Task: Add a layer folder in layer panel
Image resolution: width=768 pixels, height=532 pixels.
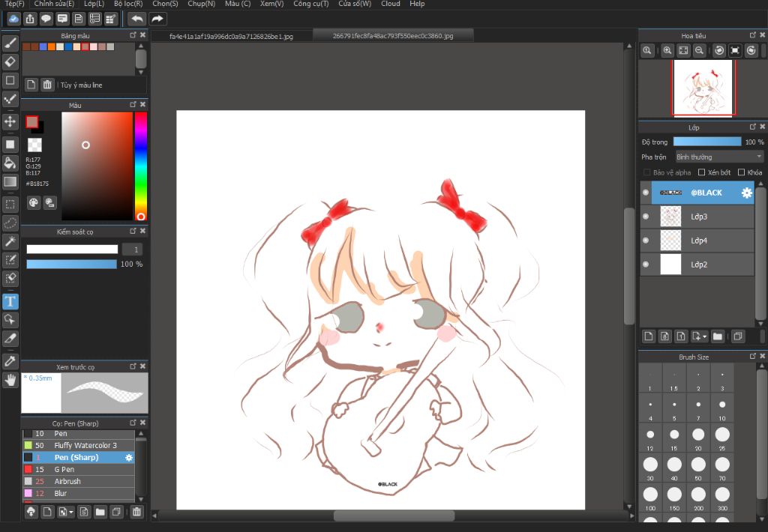Action: (x=718, y=336)
